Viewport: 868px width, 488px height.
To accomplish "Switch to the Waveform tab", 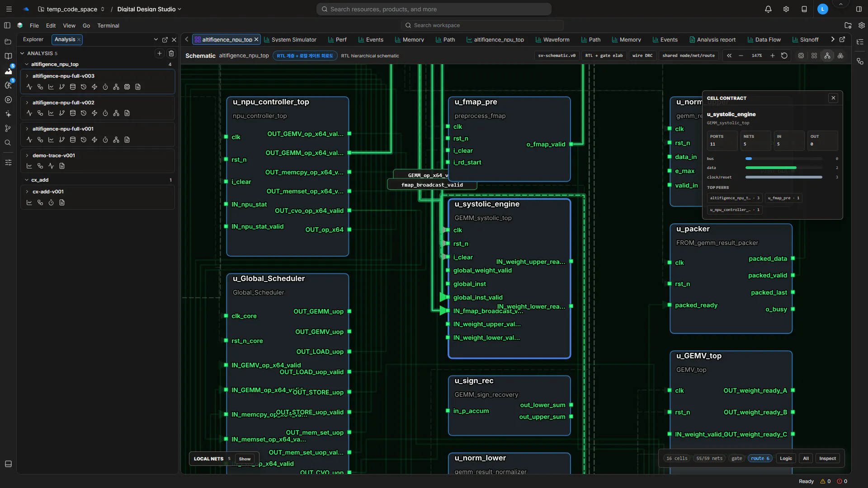I will tap(552, 40).
